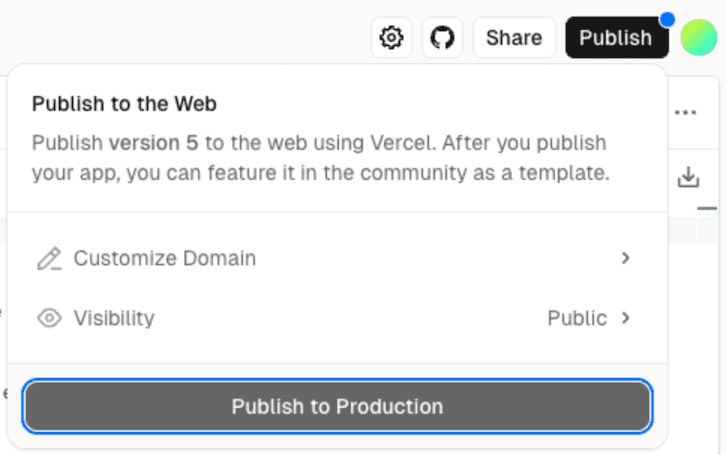
Task: Click the Share button
Action: point(514,38)
